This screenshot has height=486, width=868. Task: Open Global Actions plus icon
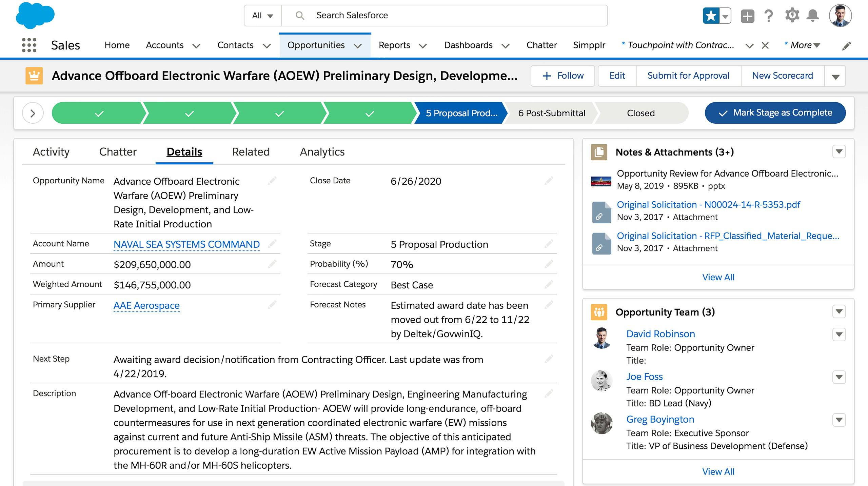point(747,16)
